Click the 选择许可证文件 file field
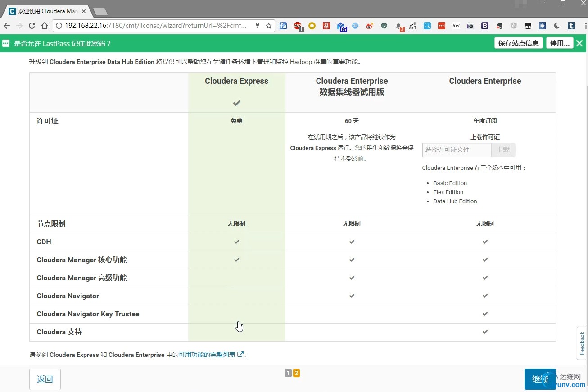The width and height of the screenshot is (588, 392). click(457, 150)
